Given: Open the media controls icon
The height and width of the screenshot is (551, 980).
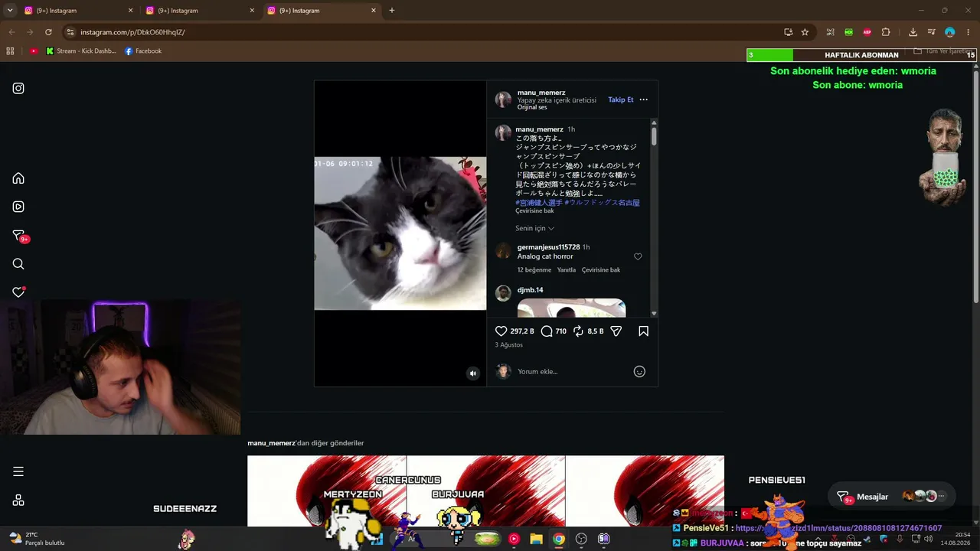Looking at the screenshot, I should (931, 32).
